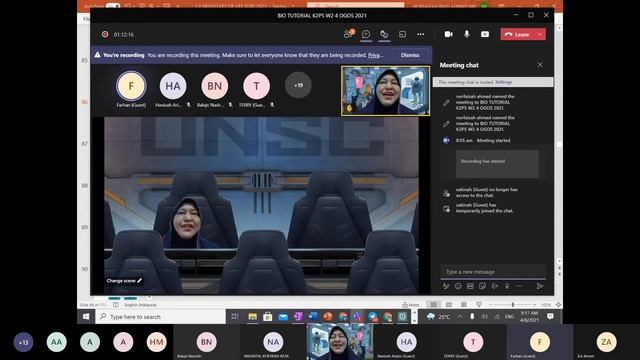Open More actions ellipsis in meeting toolbar
This screenshot has height=360, width=640.
pos(420,34)
